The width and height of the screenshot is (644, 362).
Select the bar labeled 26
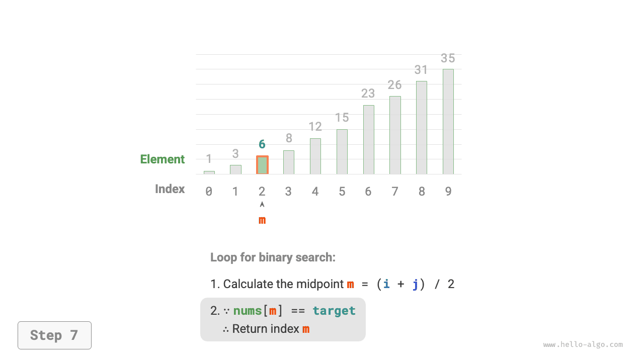395,135
